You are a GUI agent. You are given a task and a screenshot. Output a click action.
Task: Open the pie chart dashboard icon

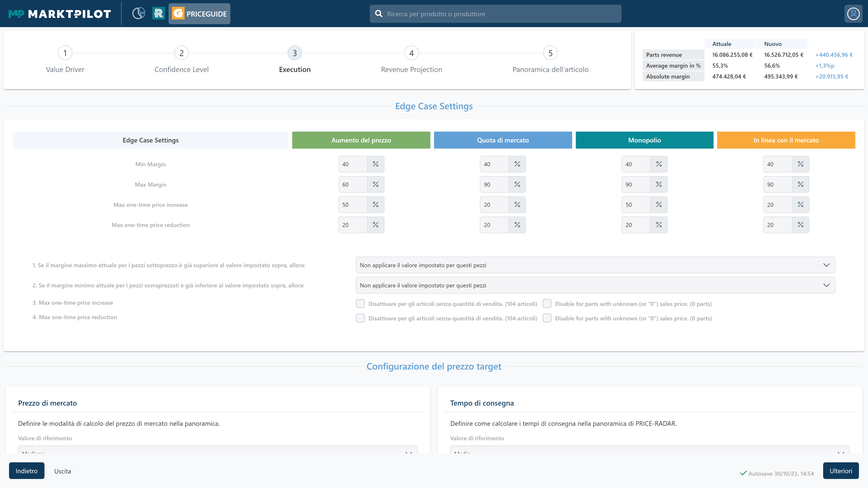138,13
